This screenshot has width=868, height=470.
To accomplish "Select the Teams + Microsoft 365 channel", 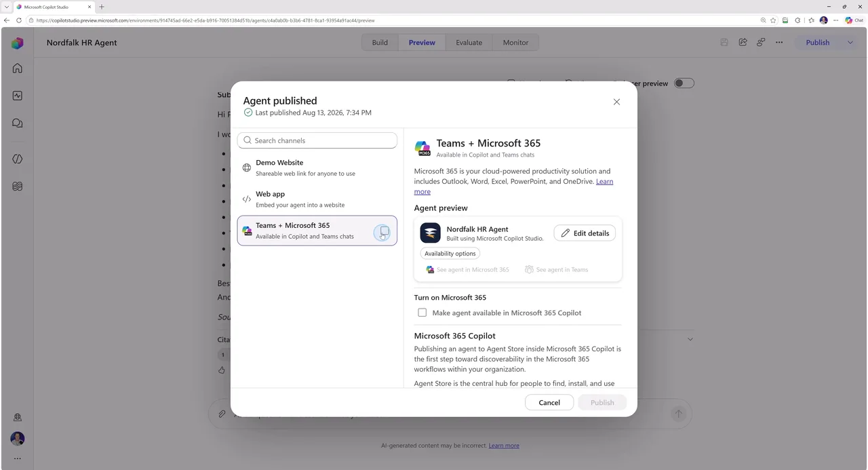I will [x=317, y=231].
